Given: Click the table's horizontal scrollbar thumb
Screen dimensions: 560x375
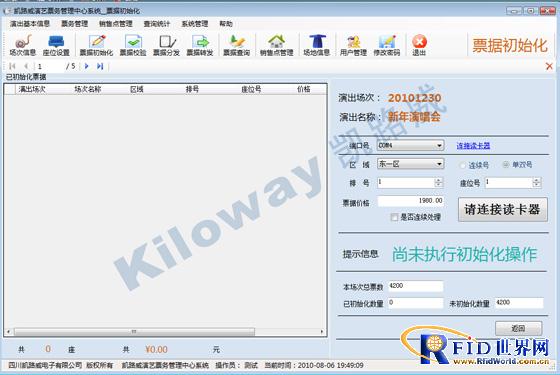Looking at the screenshot, I should click(134, 332).
